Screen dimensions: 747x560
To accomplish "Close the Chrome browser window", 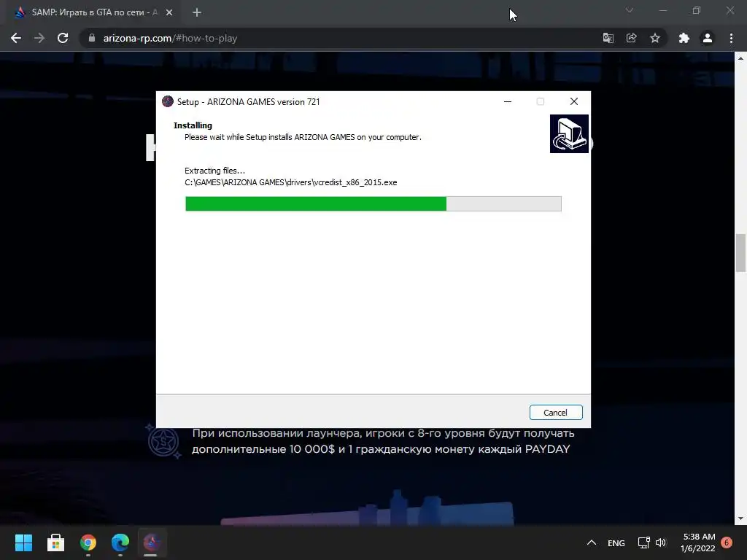I will 729,10.
